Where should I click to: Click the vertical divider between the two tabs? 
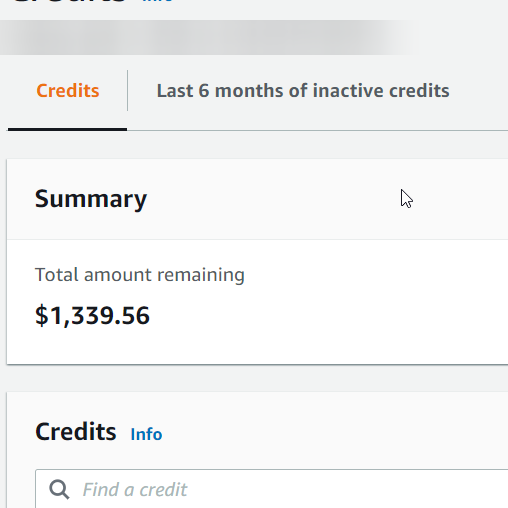[127, 91]
